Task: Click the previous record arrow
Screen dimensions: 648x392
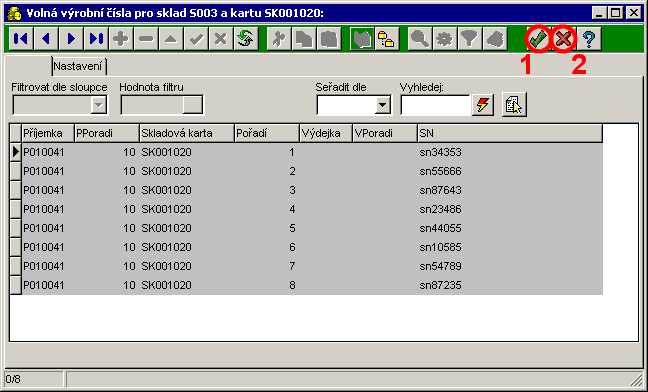Action: coord(46,39)
